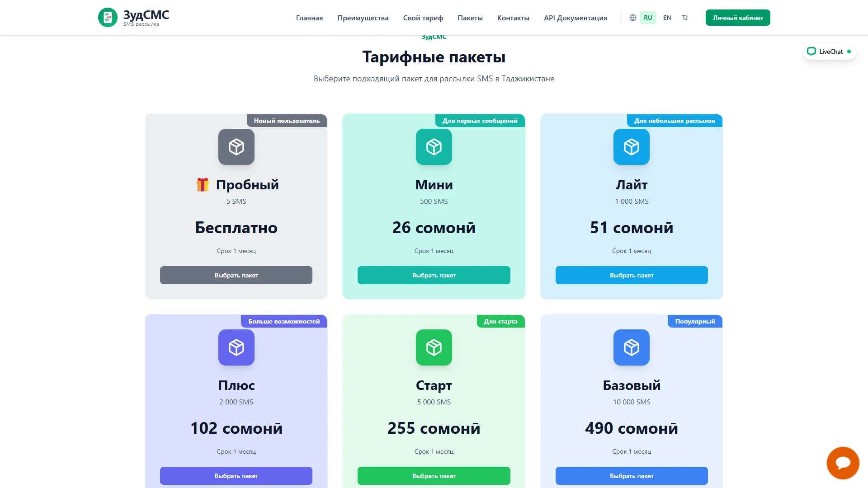This screenshot has width=868, height=488.
Task: Click the 51 сомонӣ price
Action: pos(632,228)
